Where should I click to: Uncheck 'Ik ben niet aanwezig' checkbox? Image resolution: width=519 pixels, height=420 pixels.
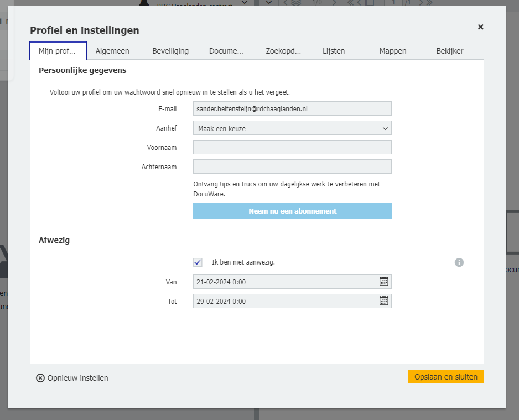coord(198,262)
